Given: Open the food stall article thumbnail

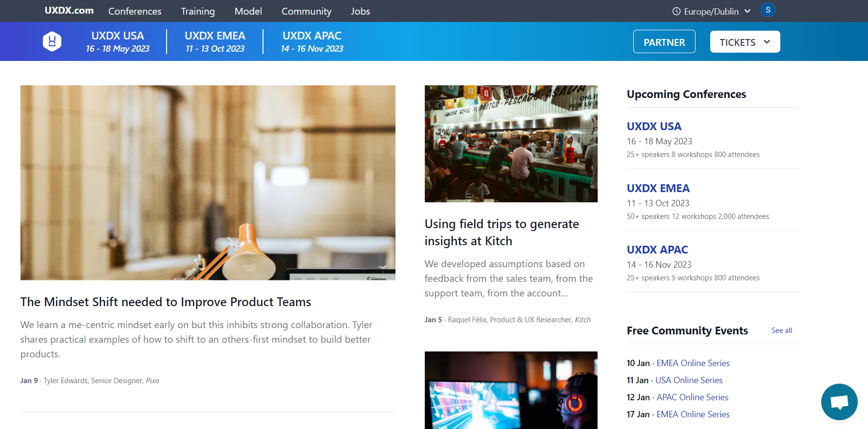Looking at the screenshot, I should pyautogui.click(x=511, y=144).
